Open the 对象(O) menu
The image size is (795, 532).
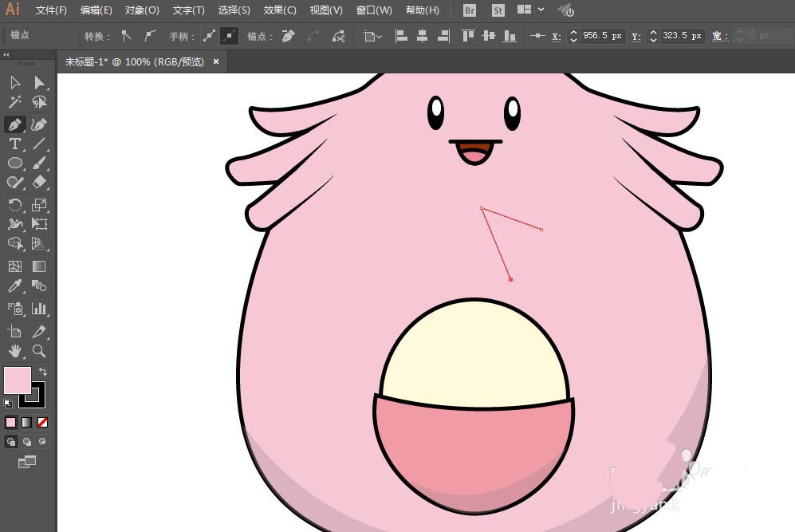pyautogui.click(x=142, y=10)
